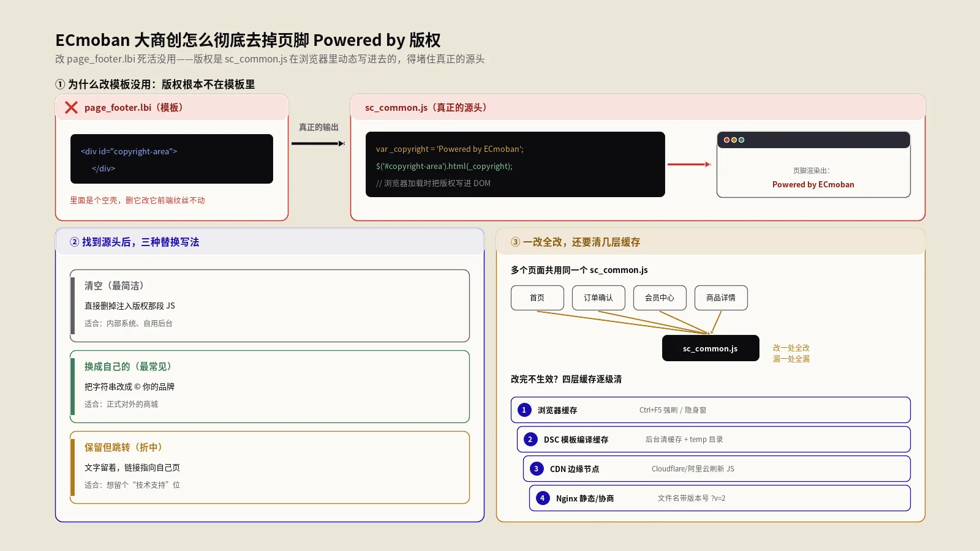Click the 多个页面共用同一个 sc_common.js heading
The height and width of the screenshot is (551, 980).
pos(579,270)
